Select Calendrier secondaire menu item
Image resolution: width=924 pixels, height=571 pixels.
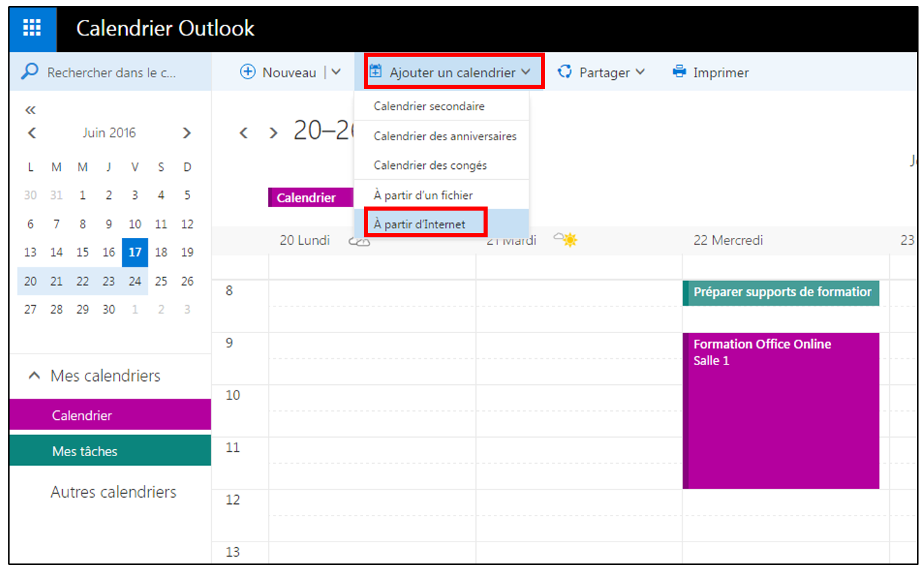pos(441,106)
